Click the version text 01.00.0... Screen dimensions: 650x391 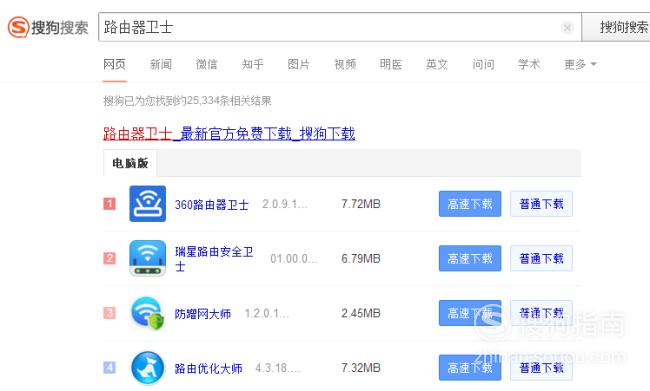point(293,258)
